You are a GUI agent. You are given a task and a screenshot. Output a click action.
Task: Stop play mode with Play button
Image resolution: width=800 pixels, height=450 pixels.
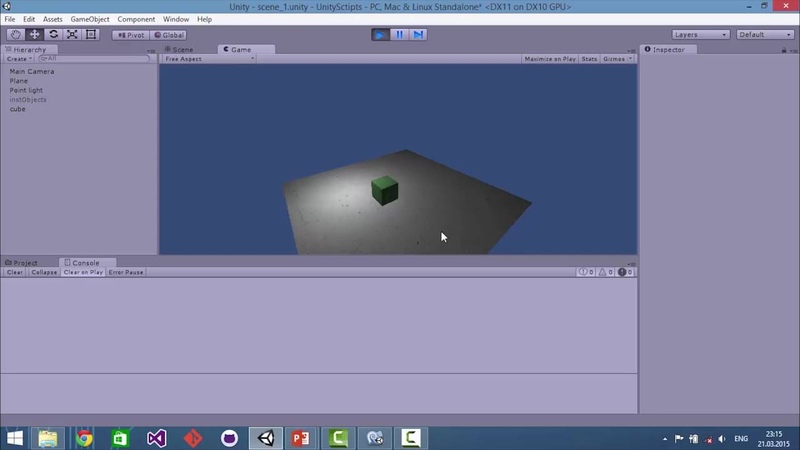380,35
